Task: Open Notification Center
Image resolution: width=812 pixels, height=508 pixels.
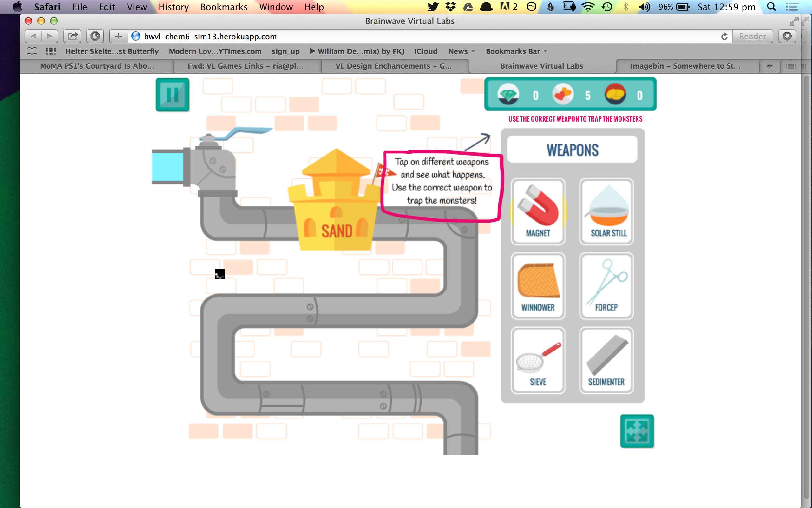Action: coord(792,7)
